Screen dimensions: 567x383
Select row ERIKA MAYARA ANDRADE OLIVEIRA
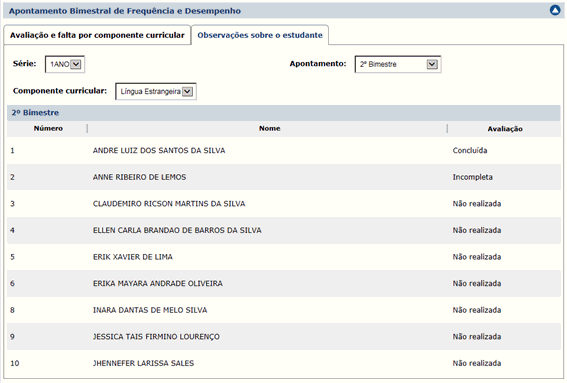coord(284,284)
